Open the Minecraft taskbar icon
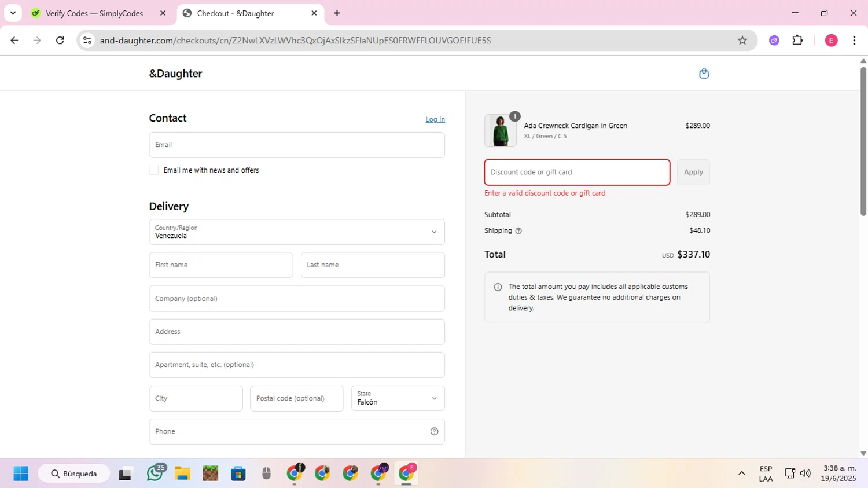The height and width of the screenshot is (488, 868). 211,474
